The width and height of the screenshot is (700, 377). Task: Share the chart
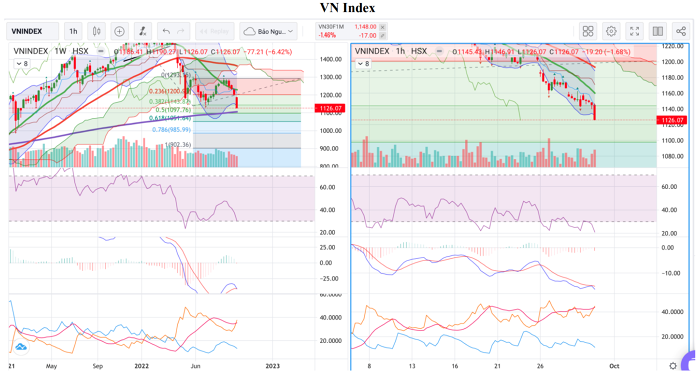pyautogui.click(x=681, y=31)
